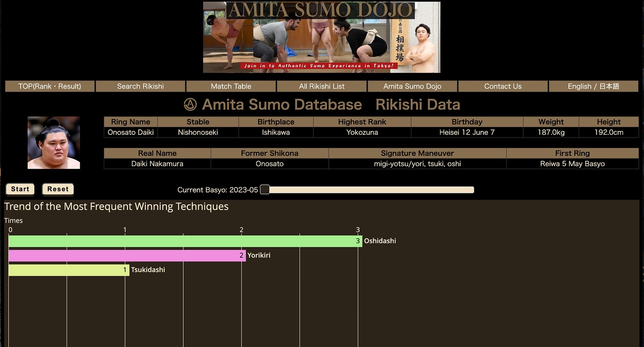Click the Nishonoseki stable cell
The image size is (644, 347).
point(198,132)
